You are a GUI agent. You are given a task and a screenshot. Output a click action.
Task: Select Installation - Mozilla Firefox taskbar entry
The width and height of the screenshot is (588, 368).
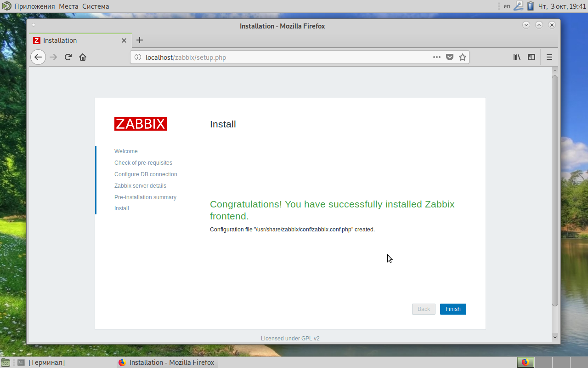[167, 362]
